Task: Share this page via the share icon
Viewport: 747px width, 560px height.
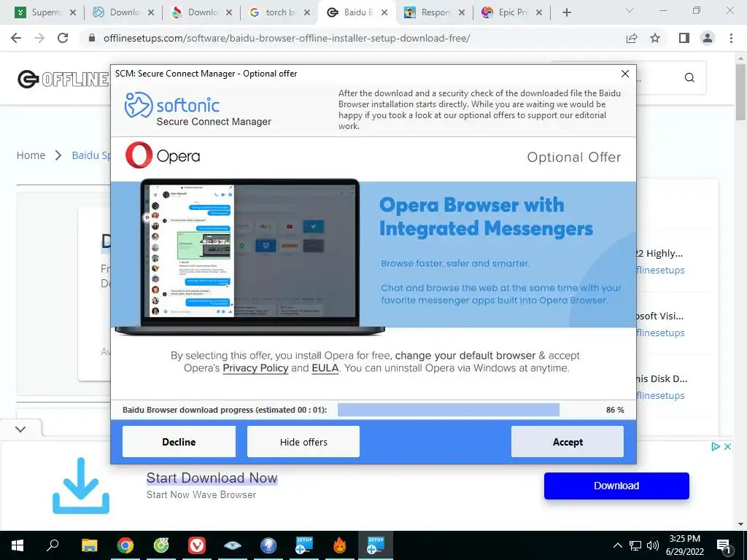Action: [632, 38]
